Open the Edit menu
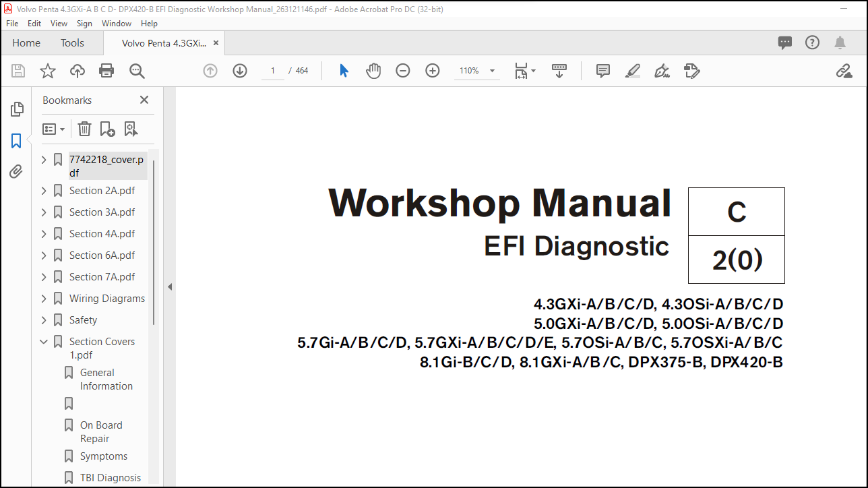 click(x=34, y=23)
